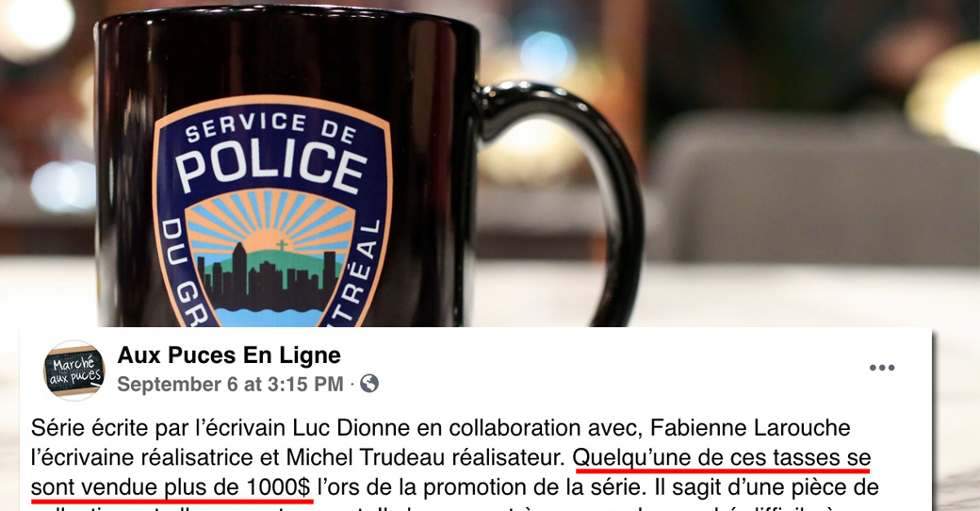The image size is (980, 511).
Task: Click the name Fabienne Larouche in post
Action: coord(750,428)
